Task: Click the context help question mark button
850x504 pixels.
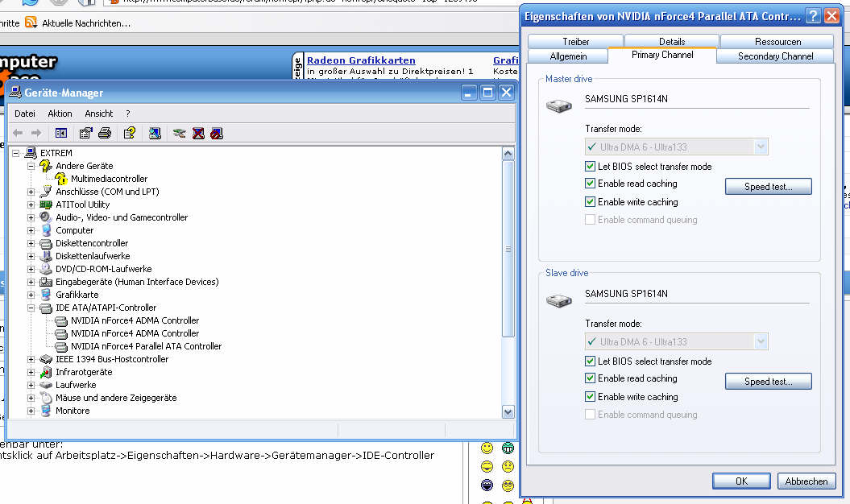Action: point(813,16)
